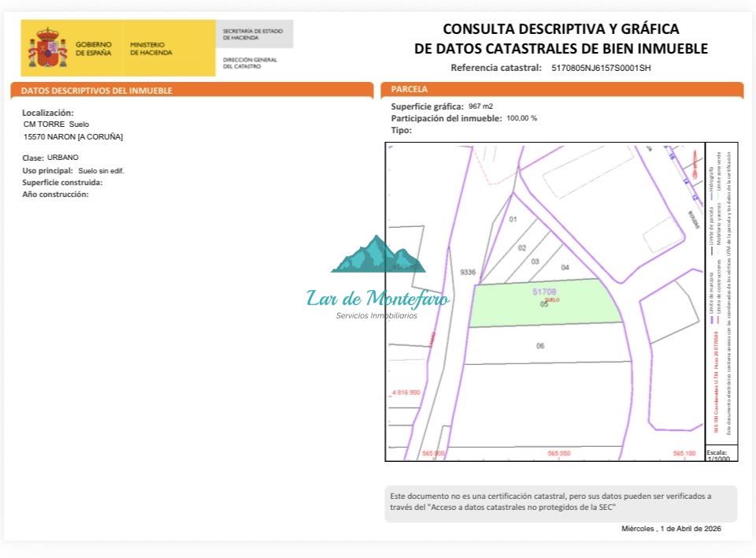Click the 9336 road parcel label
The width and height of the screenshot is (756, 558).
pyautogui.click(x=468, y=272)
